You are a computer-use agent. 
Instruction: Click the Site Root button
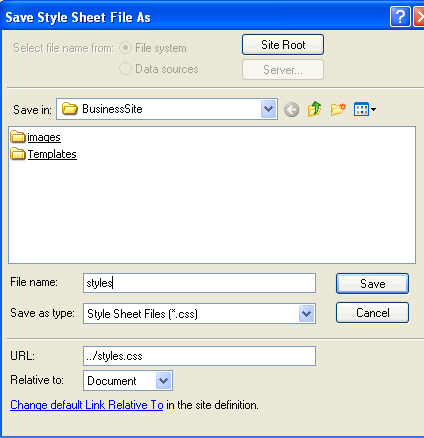point(283,45)
